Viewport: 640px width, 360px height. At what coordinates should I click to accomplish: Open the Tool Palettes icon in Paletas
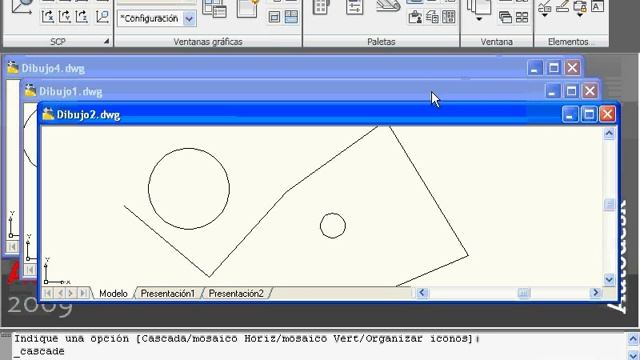pyautogui.click(x=322, y=7)
